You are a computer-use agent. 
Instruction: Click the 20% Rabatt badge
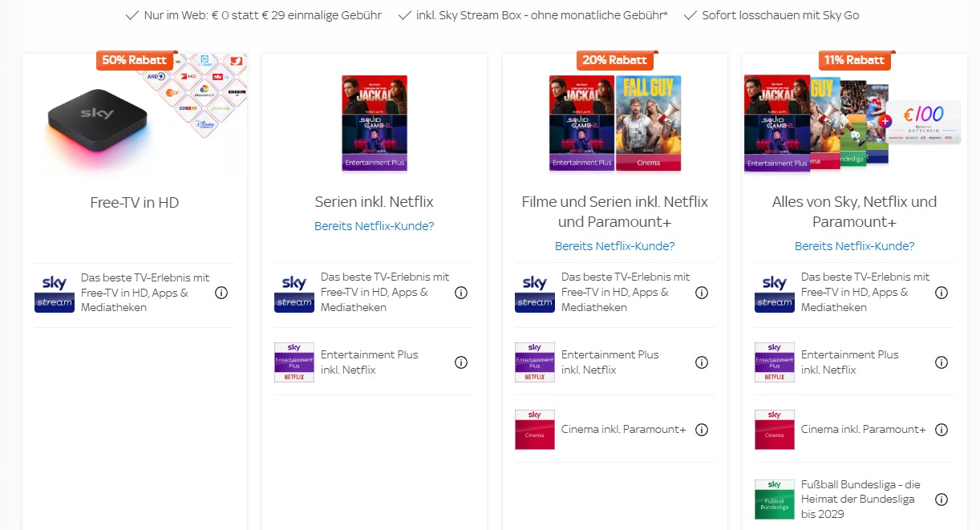click(615, 60)
